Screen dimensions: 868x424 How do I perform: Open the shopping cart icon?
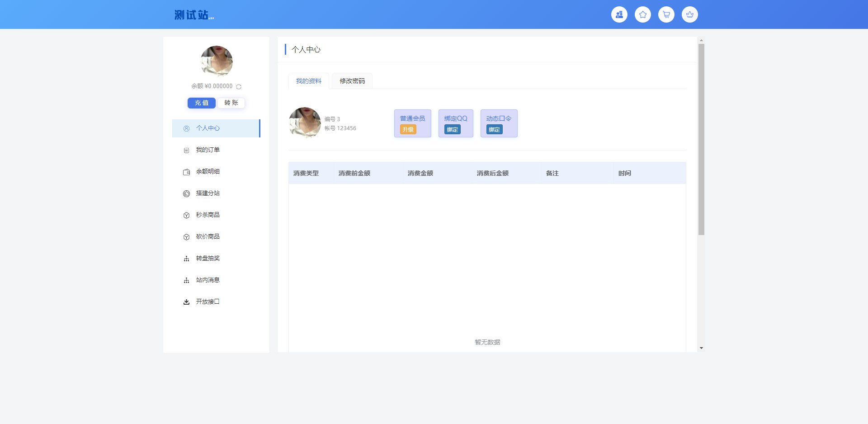coord(666,14)
